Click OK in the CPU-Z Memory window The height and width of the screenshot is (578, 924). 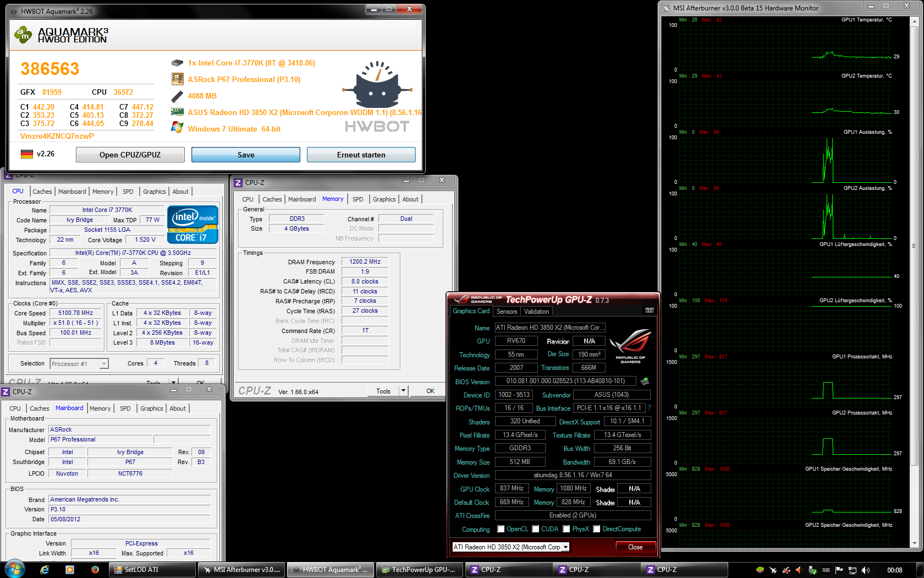pyautogui.click(x=430, y=391)
